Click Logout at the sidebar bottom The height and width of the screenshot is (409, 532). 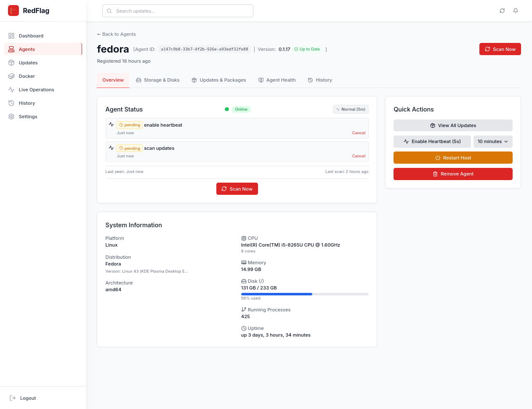click(x=28, y=398)
